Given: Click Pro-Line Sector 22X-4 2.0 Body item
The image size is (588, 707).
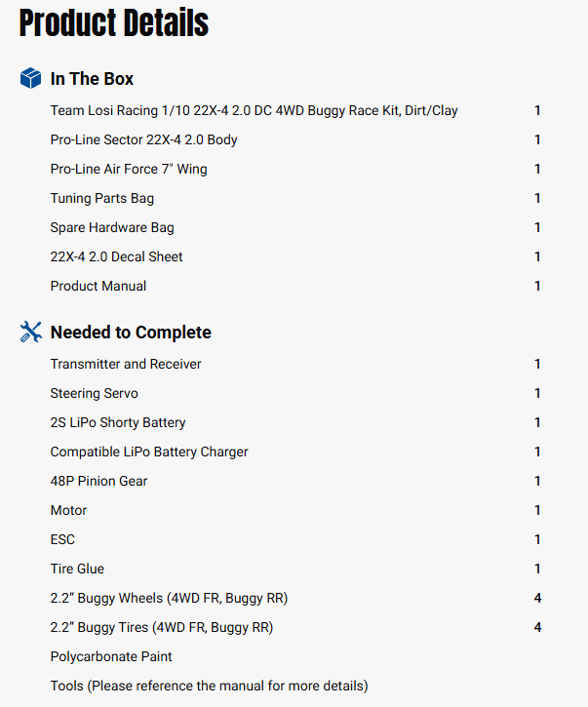Looking at the screenshot, I should click(143, 139).
